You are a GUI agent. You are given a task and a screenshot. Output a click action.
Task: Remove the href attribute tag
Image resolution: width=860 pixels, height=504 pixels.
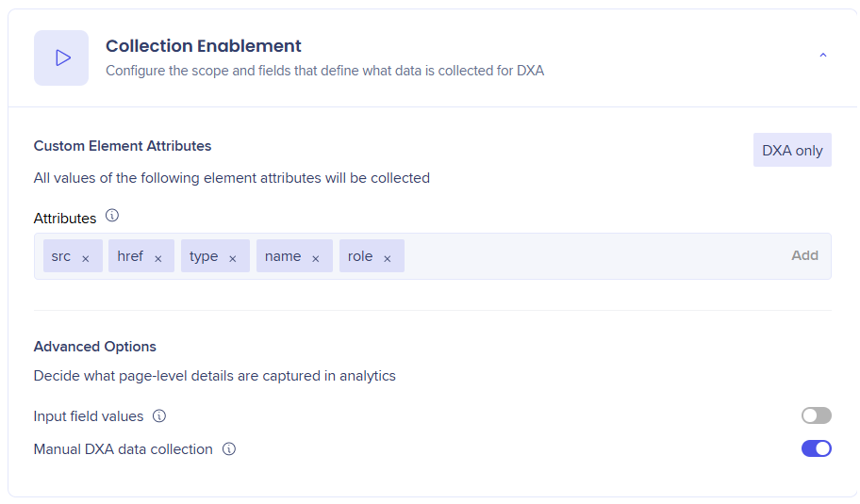click(x=158, y=258)
